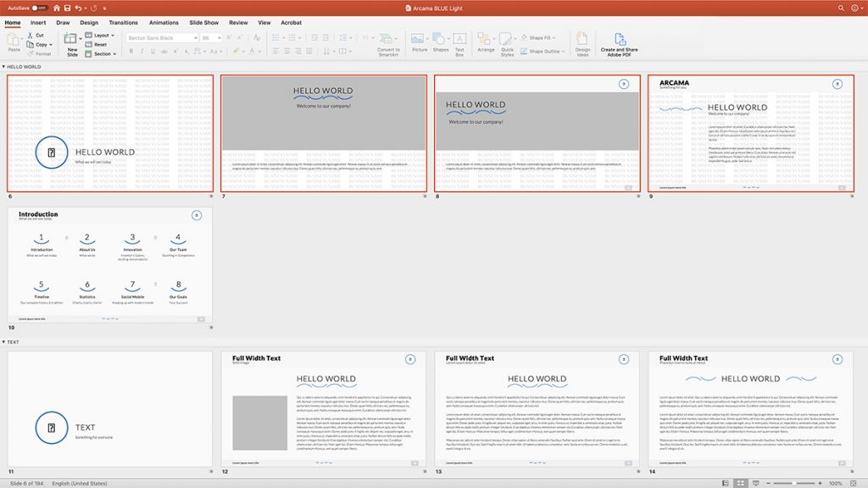
Task: Toggle Underline formatting
Action: pos(152,51)
